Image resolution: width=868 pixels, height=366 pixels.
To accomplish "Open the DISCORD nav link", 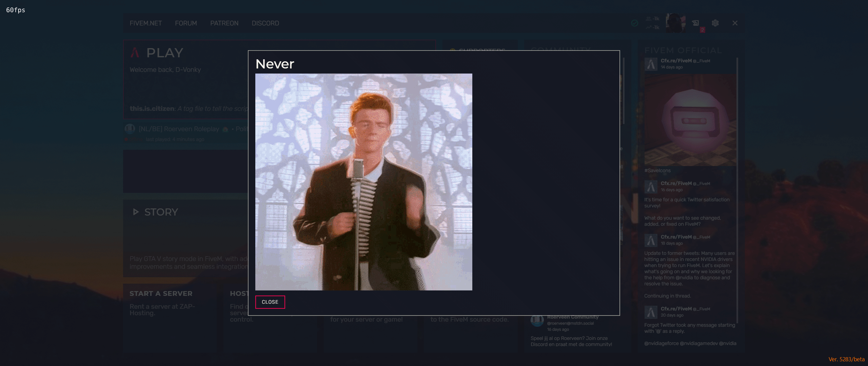I will point(265,23).
